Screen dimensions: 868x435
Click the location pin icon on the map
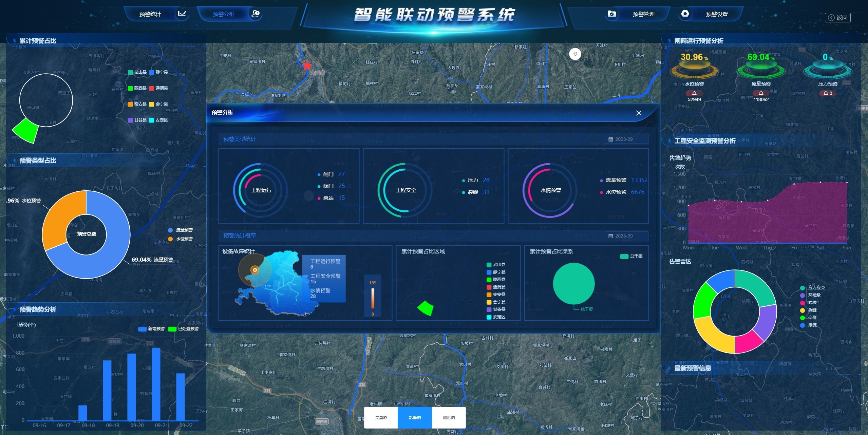[x=575, y=54]
